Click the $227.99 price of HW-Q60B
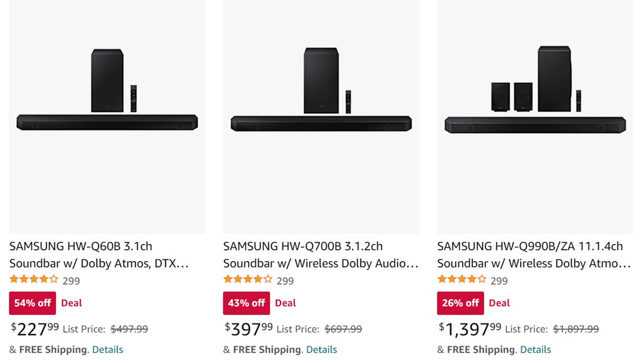Image resolution: width=644 pixels, height=363 pixels. coord(35,329)
